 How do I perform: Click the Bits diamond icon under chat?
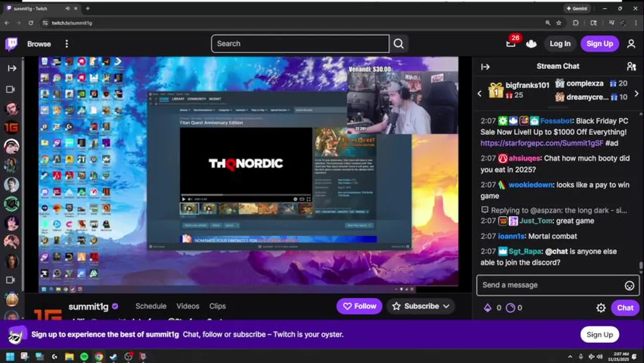coord(488,308)
